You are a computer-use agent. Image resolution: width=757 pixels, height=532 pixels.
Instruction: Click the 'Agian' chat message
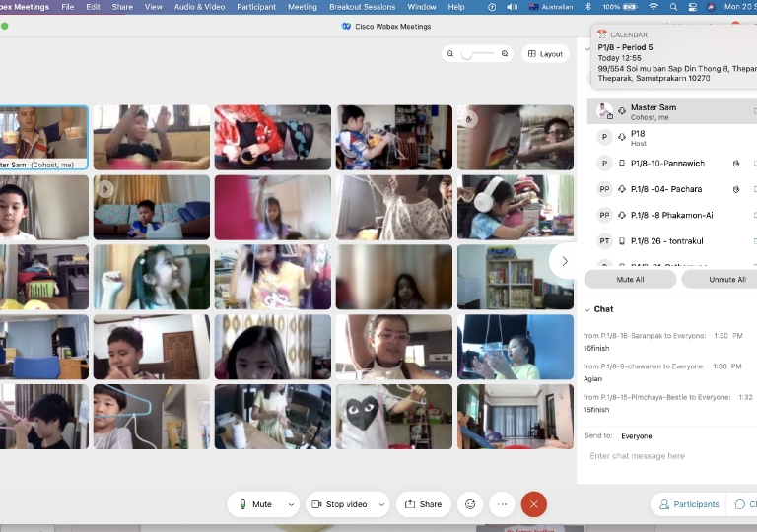pos(592,379)
